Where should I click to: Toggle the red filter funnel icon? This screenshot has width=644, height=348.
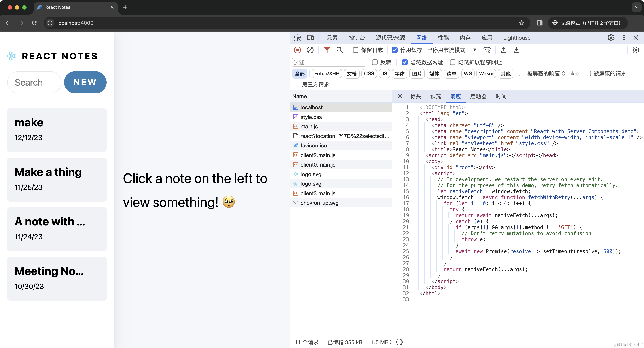coord(327,50)
